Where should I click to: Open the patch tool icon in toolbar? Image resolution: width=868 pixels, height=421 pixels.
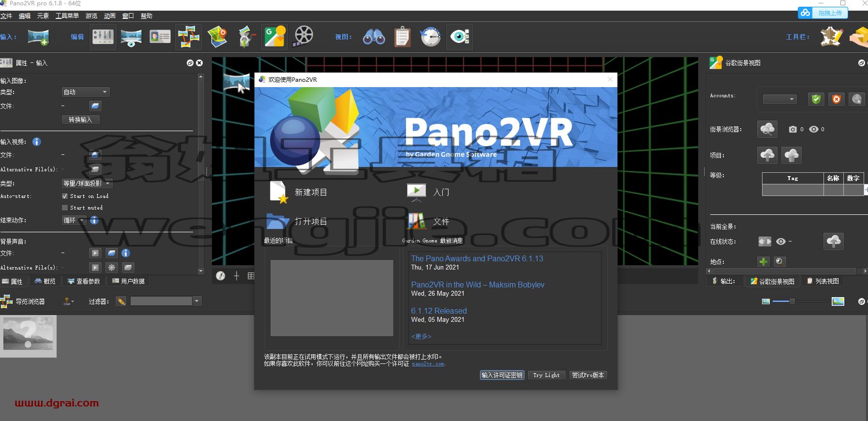(x=831, y=37)
